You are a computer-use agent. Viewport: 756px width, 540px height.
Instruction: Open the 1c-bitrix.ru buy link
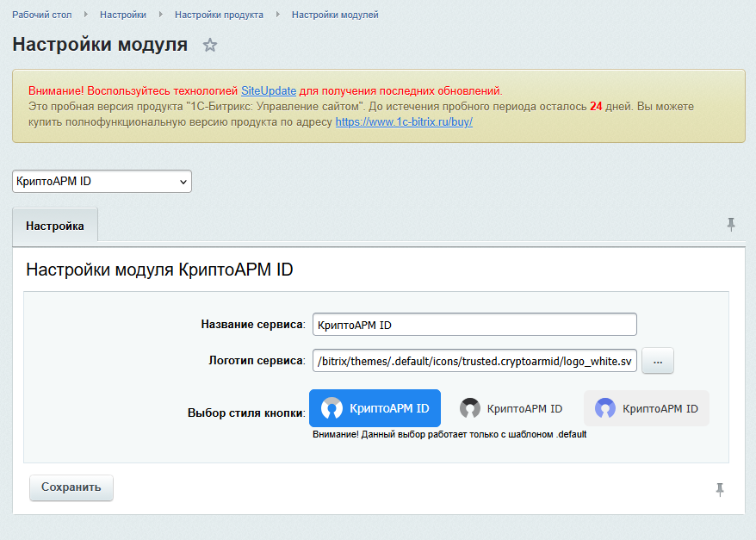[404, 122]
